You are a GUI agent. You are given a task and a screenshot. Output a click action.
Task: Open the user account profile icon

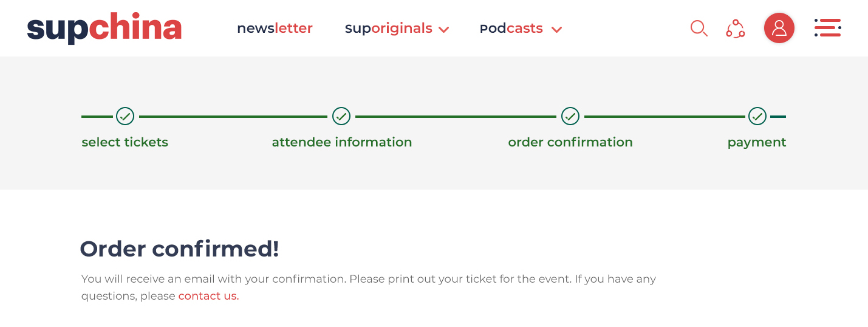[779, 28]
